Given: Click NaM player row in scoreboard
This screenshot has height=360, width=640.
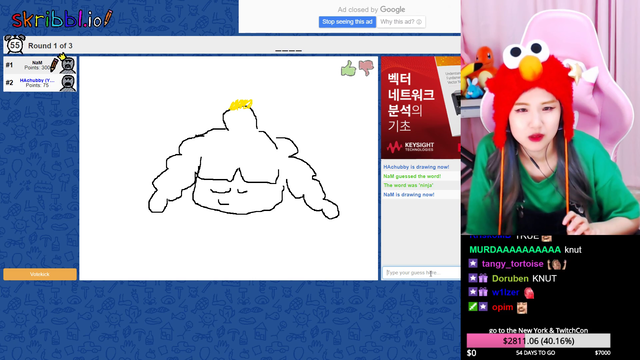Looking at the screenshot, I should point(40,65).
